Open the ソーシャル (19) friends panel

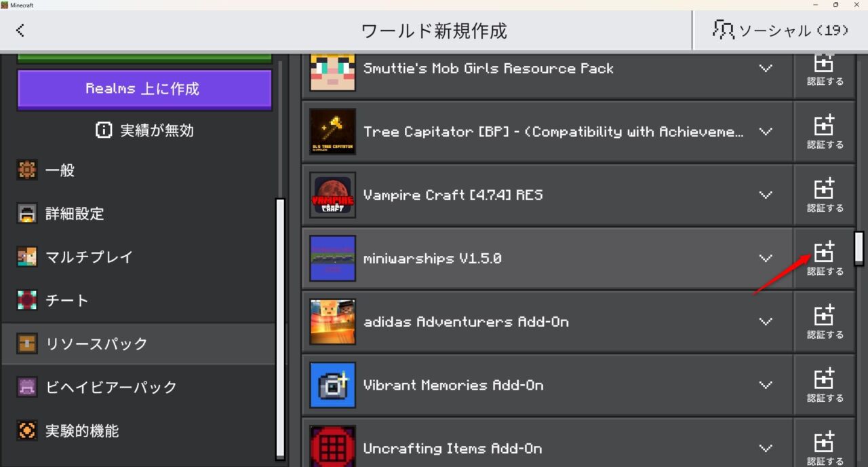click(x=781, y=31)
